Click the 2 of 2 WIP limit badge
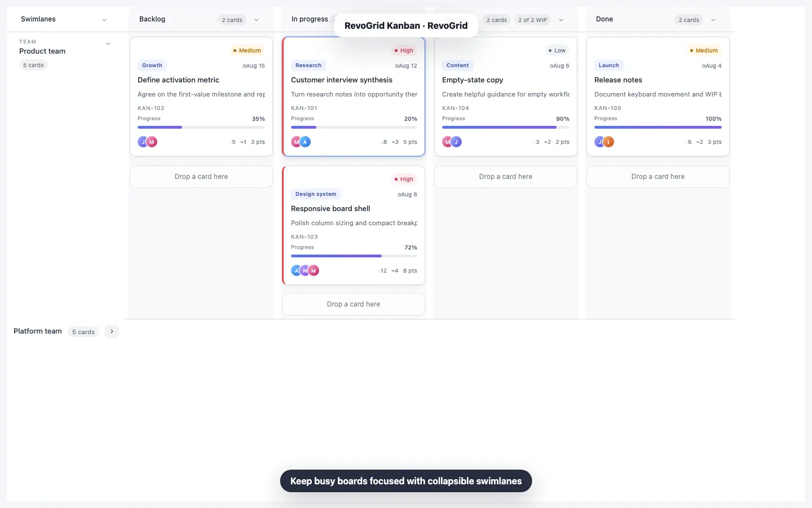Viewport: 812px width, 508px height. pyautogui.click(x=532, y=20)
